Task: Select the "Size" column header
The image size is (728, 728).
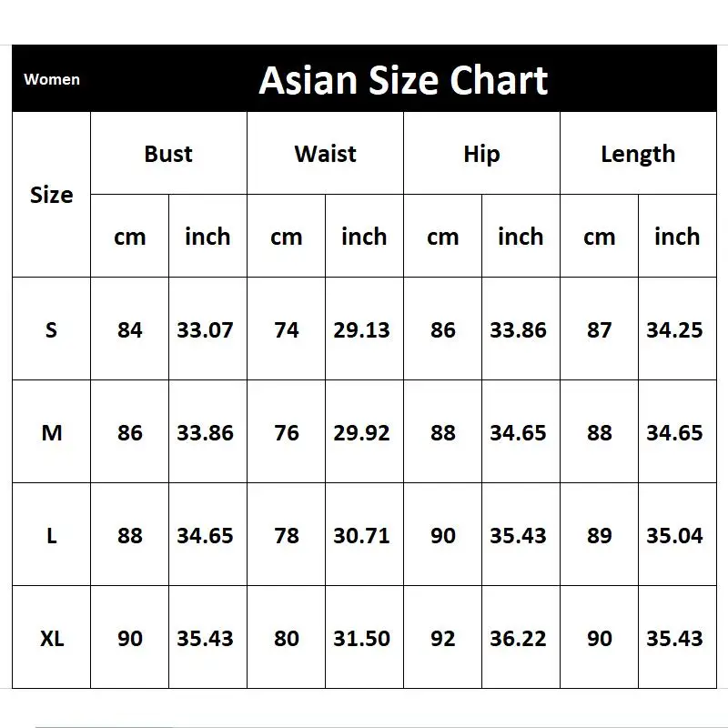Action: [x=52, y=195]
